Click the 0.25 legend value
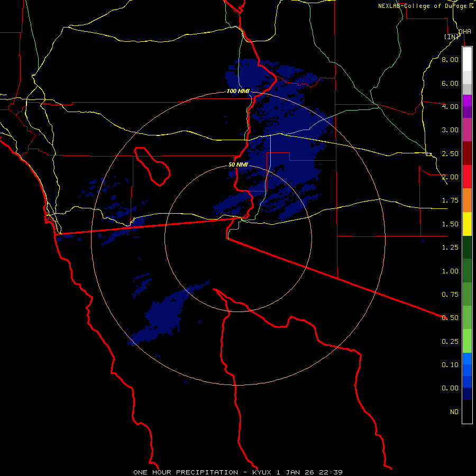Viewport: 476px width, 476px height. 450,342
